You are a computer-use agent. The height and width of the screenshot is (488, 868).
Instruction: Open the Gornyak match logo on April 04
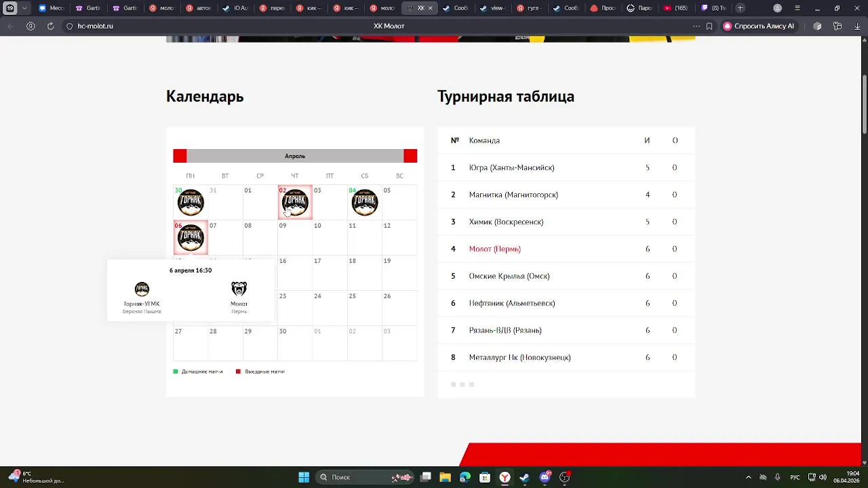click(x=365, y=203)
